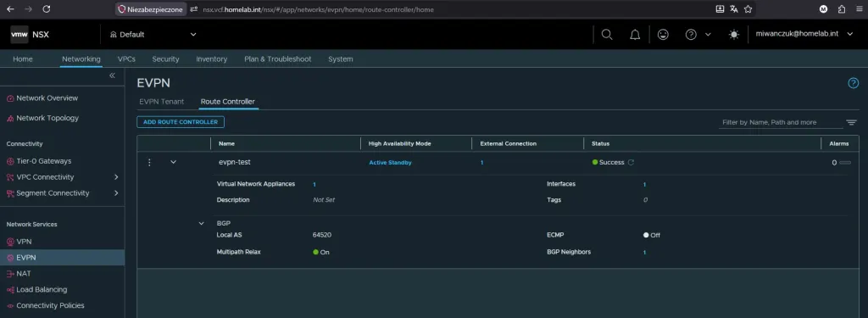Screen dimensions: 868x318
Task: Open Connectivity Policies in sidebar
Action: (50, 305)
